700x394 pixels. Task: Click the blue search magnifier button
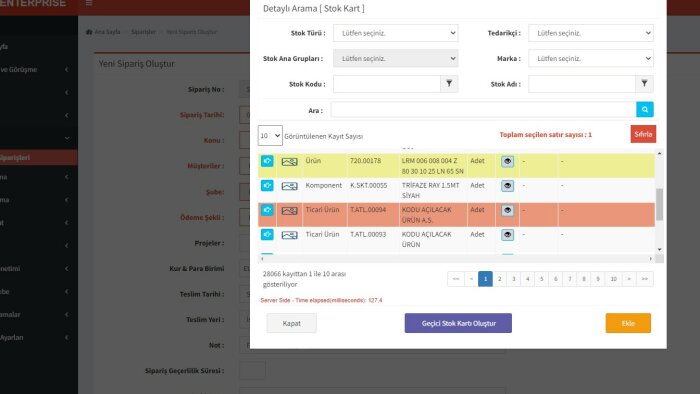pyautogui.click(x=645, y=109)
